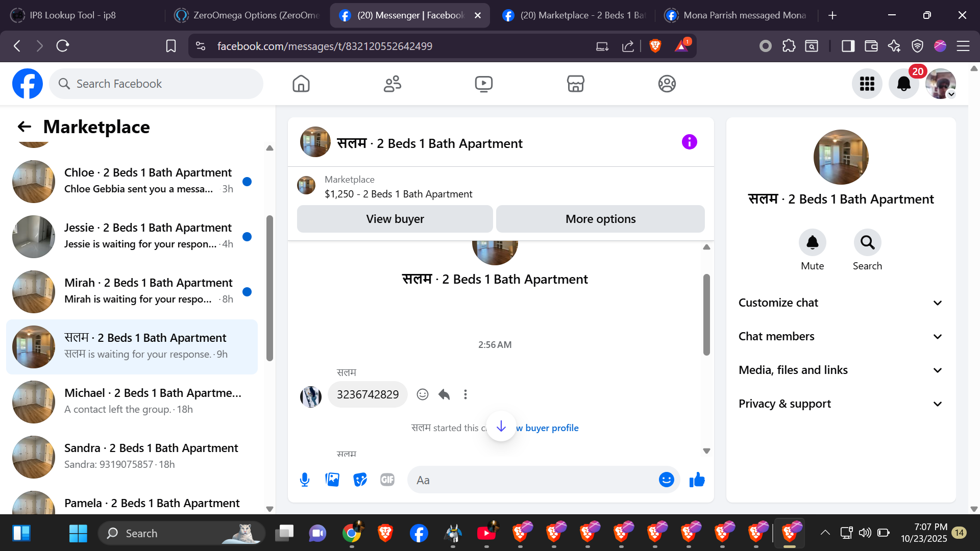980x551 pixels.
Task: Open the sticker picker icon
Action: click(360, 480)
